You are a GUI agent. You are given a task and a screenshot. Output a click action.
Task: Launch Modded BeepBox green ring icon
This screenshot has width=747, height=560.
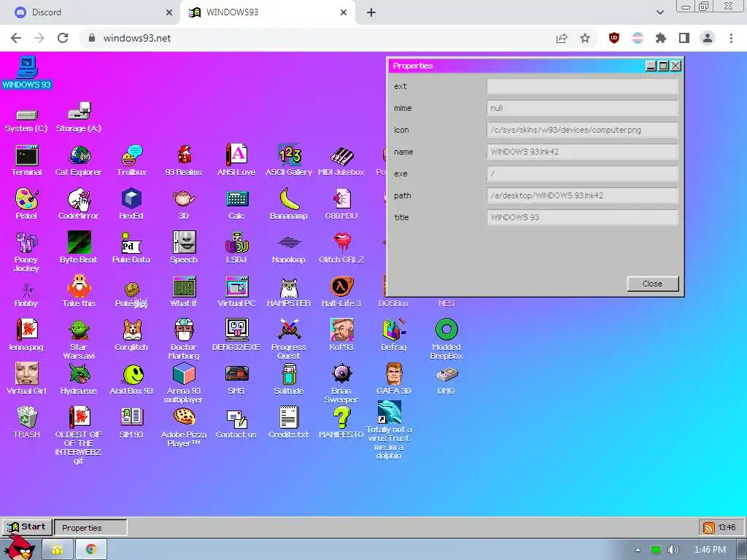pos(446,339)
